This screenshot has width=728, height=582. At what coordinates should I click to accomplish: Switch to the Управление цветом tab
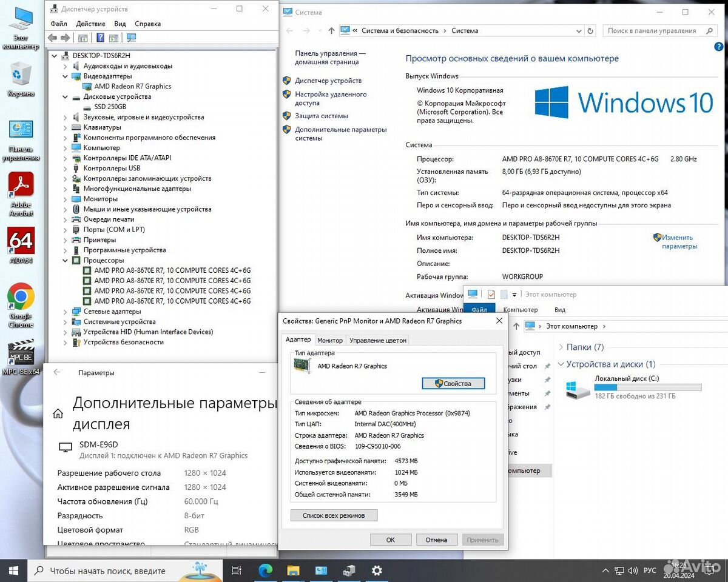tap(378, 340)
